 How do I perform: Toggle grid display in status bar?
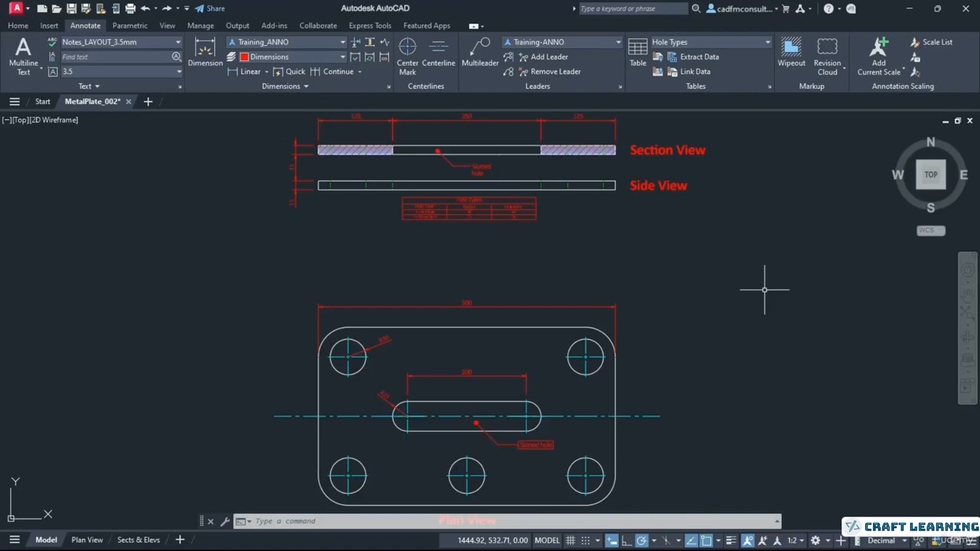(x=570, y=540)
